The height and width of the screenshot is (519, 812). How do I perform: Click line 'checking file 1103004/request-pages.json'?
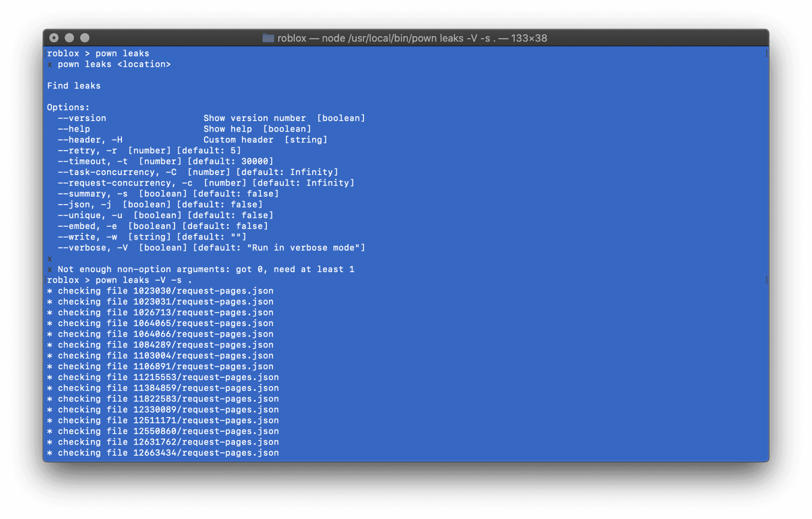click(x=160, y=356)
